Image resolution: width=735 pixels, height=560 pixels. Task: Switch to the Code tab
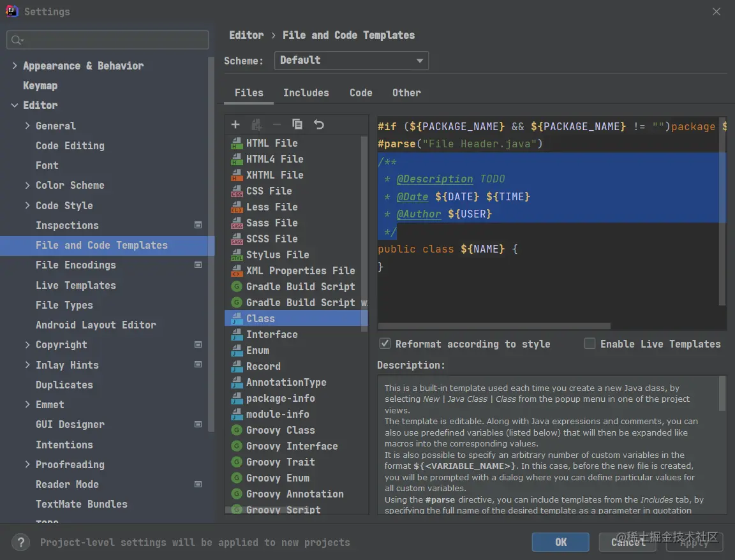tap(361, 92)
